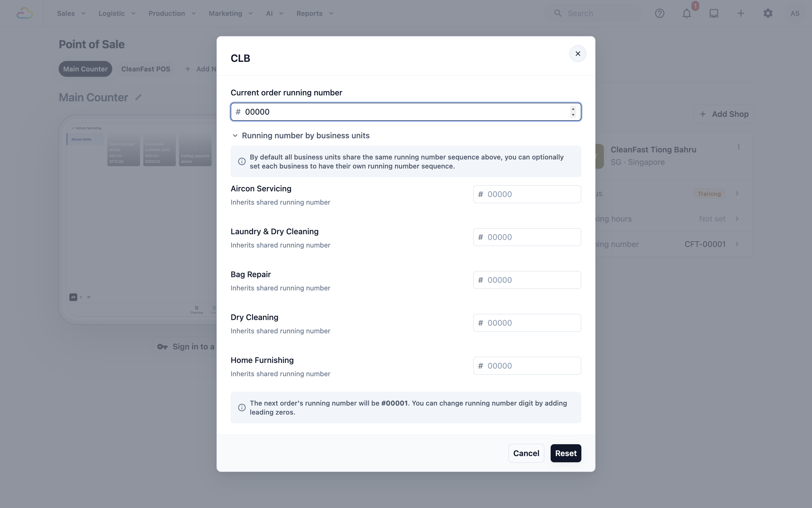Open the Reports menu dropdown
This screenshot has height=508, width=812.
[315, 14]
